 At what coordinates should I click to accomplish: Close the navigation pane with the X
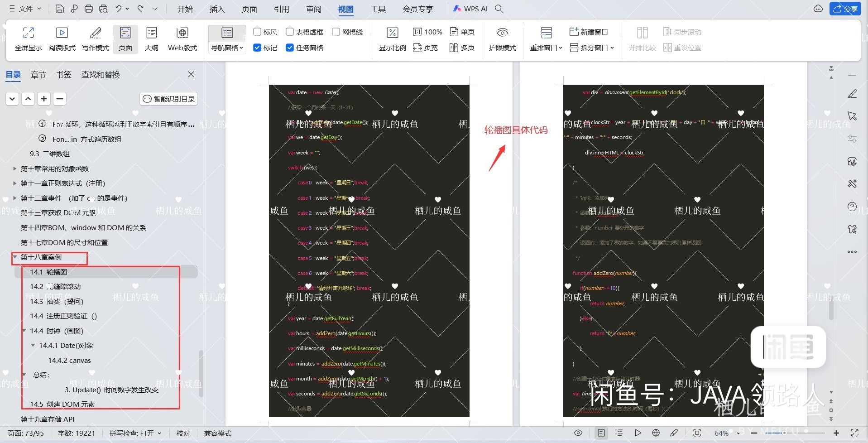(x=191, y=74)
